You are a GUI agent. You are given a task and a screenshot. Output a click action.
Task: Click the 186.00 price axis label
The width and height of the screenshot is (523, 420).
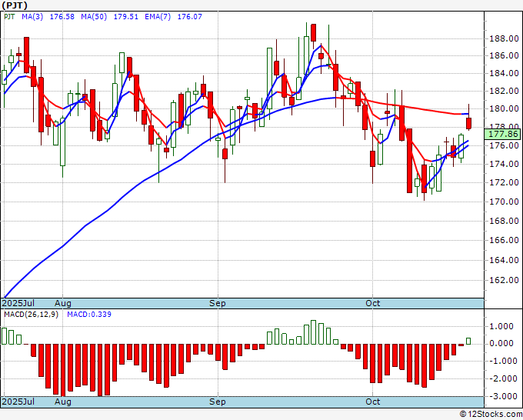504,55
